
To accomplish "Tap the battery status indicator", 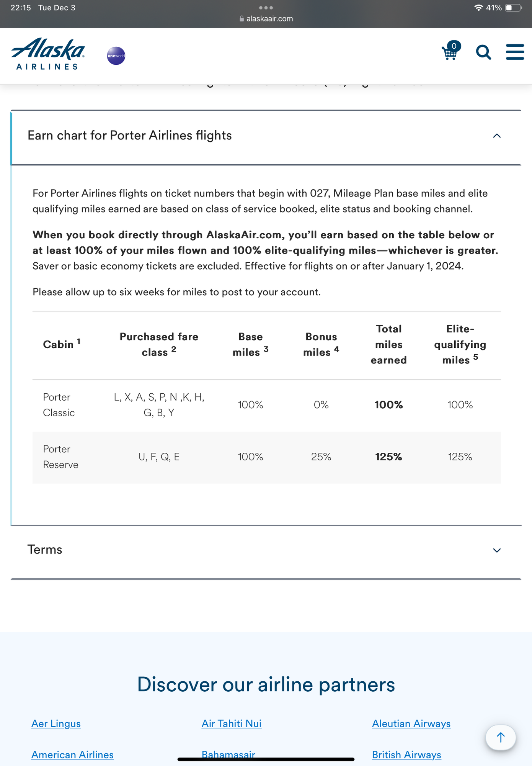I will pyautogui.click(x=513, y=8).
